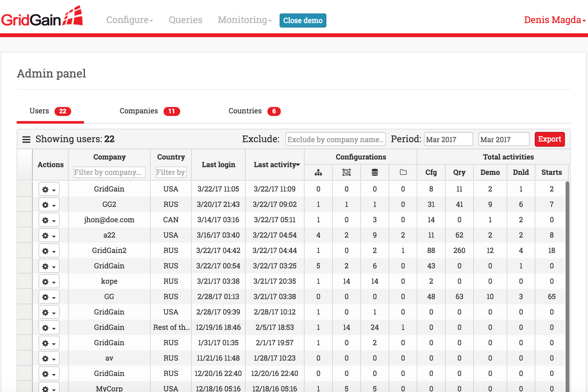Open the hamburger menu beside Showing users
This screenshot has height=392, width=588.
(x=26, y=139)
